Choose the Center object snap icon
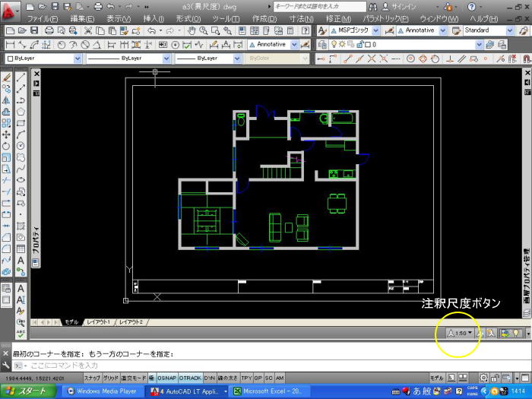This screenshot has height=399, width=532. tap(410, 59)
